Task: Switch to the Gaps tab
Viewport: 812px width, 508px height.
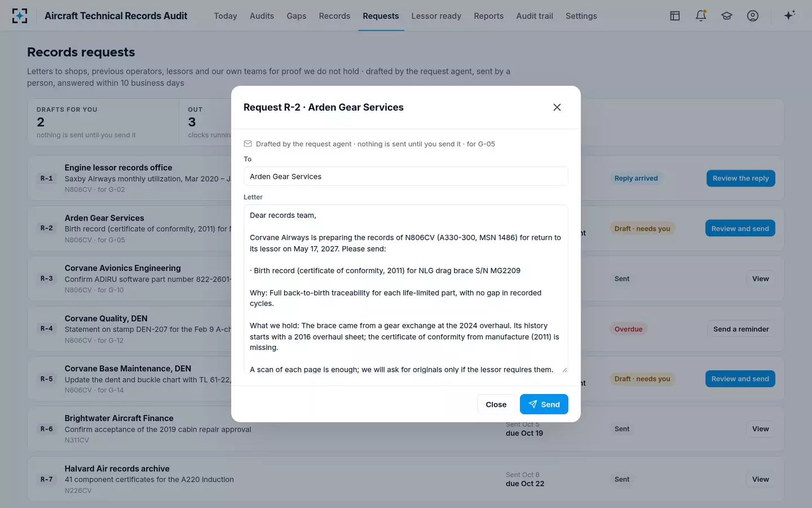Action: click(x=297, y=16)
